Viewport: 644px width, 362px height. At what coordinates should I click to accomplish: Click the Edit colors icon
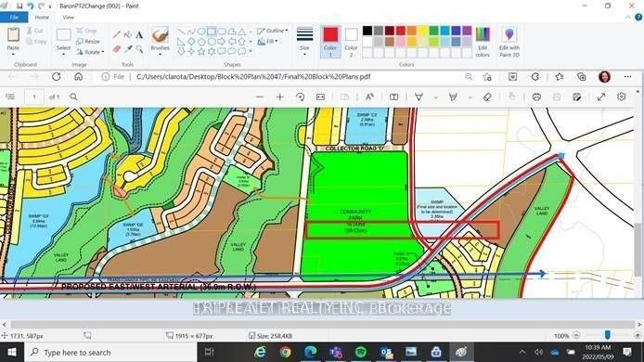pyautogui.click(x=483, y=42)
